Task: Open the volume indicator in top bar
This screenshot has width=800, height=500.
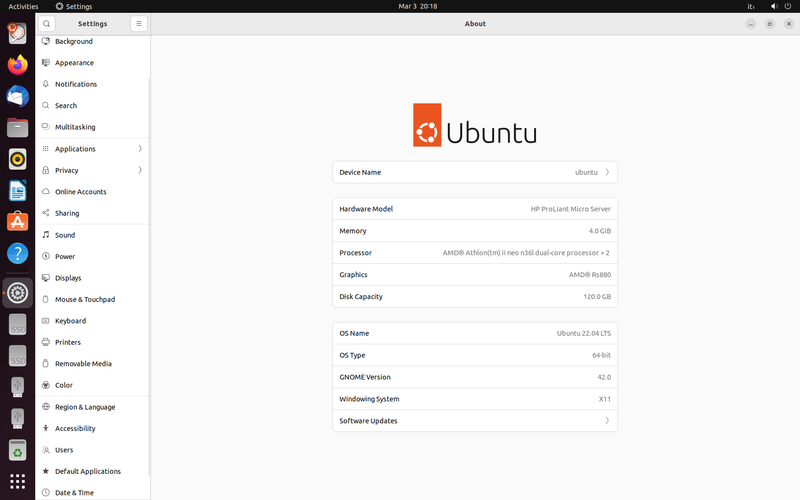Action: (774, 6)
